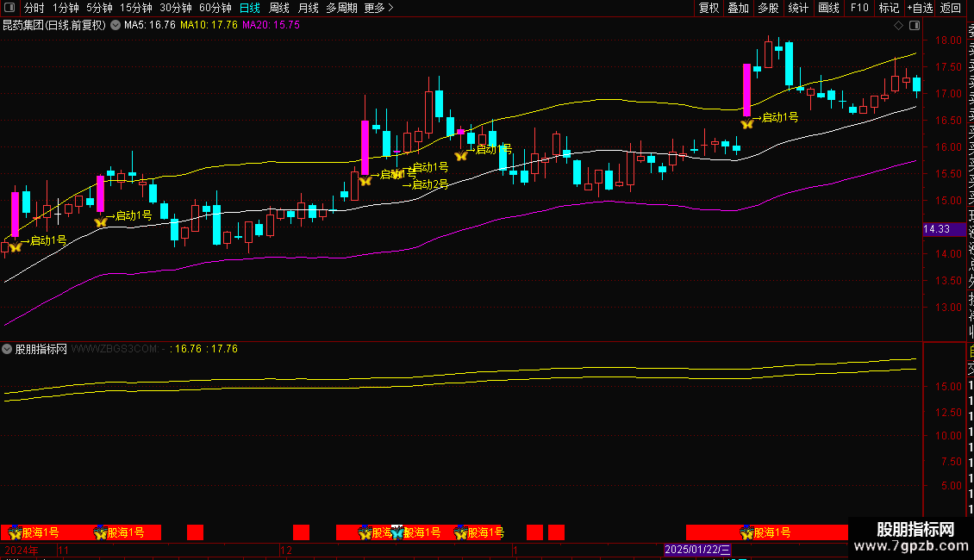974x560 pixels.
Task: Click the 2025/01/22/三 date marker
Action: pyautogui.click(x=697, y=550)
